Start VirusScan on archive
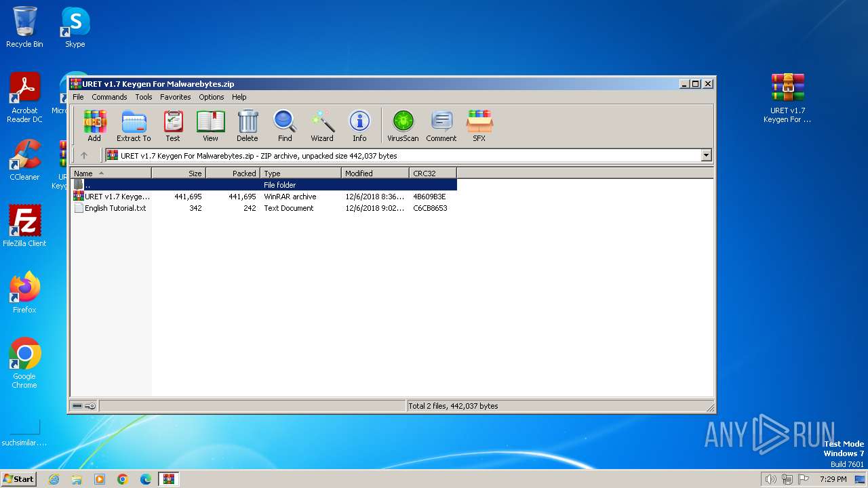Image resolution: width=868 pixels, height=488 pixels. tap(403, 126)
